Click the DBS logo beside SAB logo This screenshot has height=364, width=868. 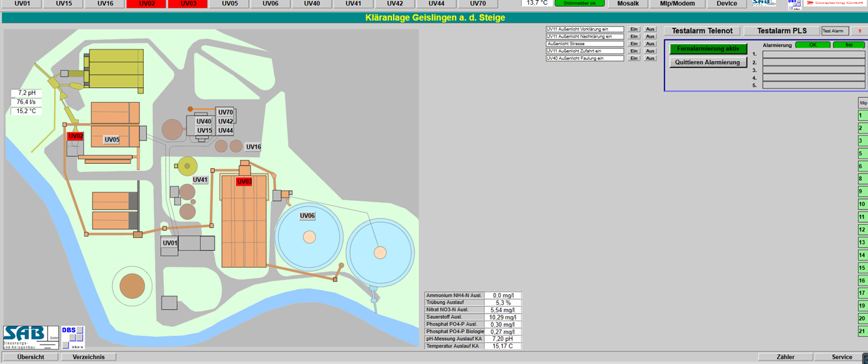(72, 337)
